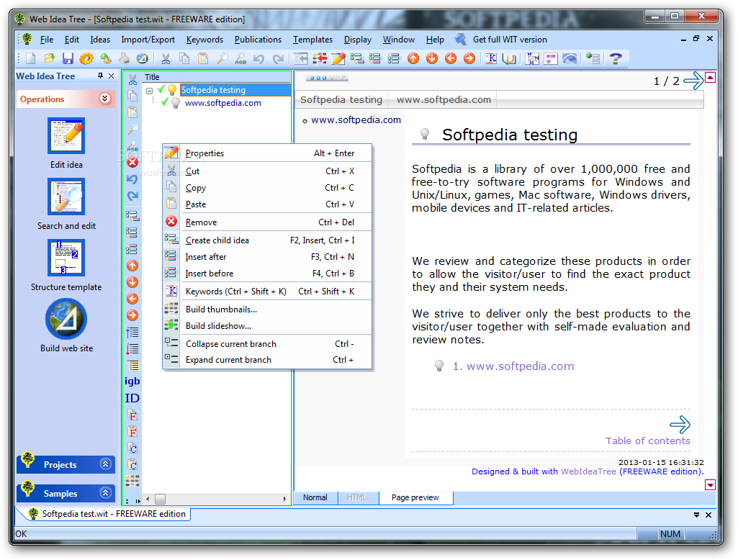Viewport: 738px width, 560px height.
Task: Choose Properties from the context menu
Action: 267,153
